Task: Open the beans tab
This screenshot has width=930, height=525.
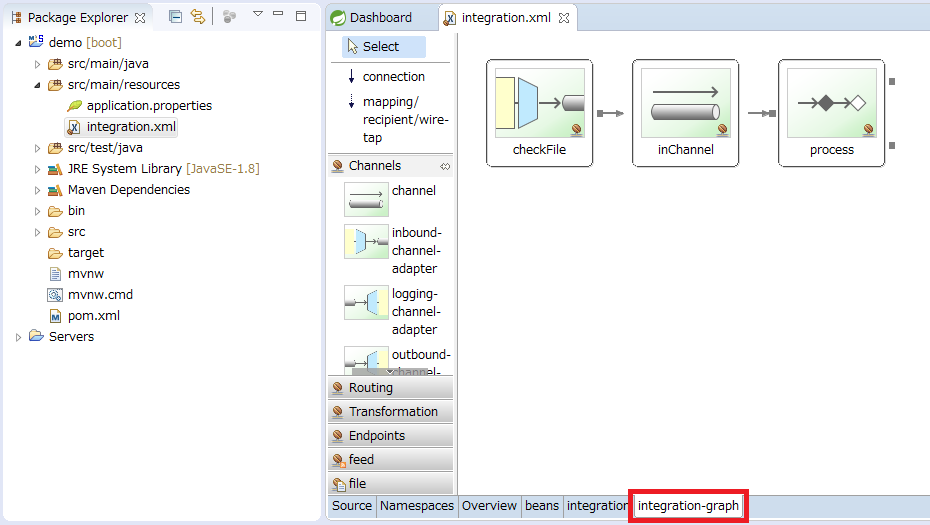Action: [x=542, y=506]
